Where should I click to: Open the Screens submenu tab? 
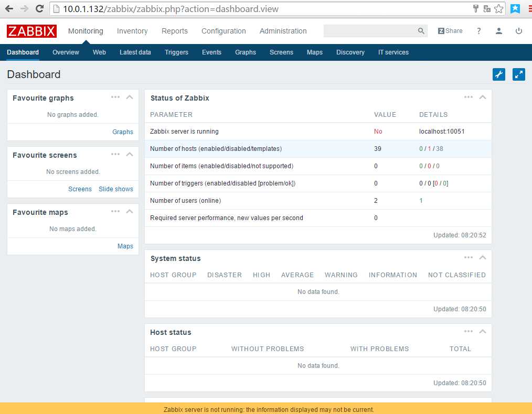click(x=281, y=52)
